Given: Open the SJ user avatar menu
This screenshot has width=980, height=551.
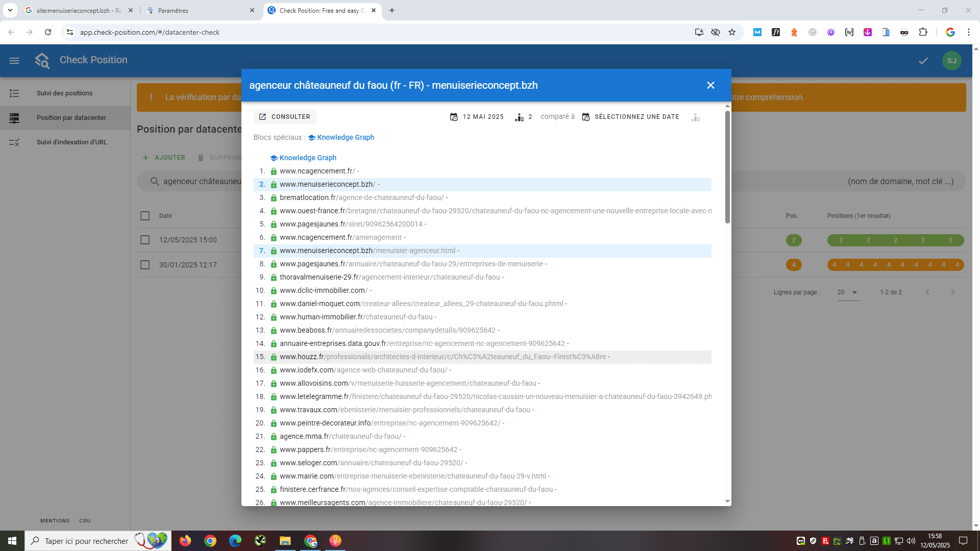Looking at the screenshot, I should pyautogui.click(x=952, y=61).
